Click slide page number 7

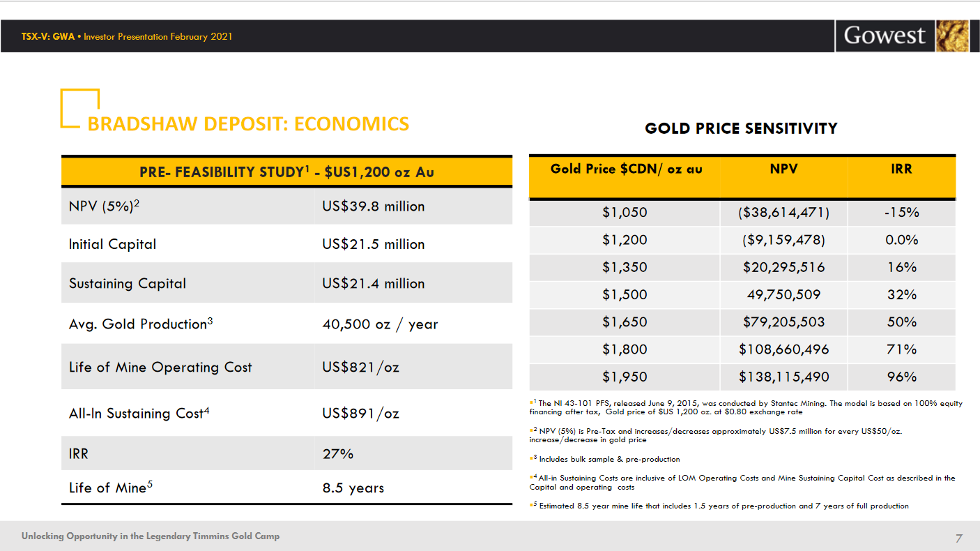(x=959, y=538)
